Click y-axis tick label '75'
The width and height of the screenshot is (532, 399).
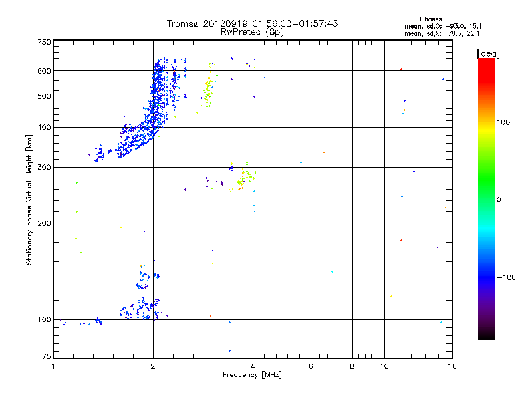(x=47, y=356)
